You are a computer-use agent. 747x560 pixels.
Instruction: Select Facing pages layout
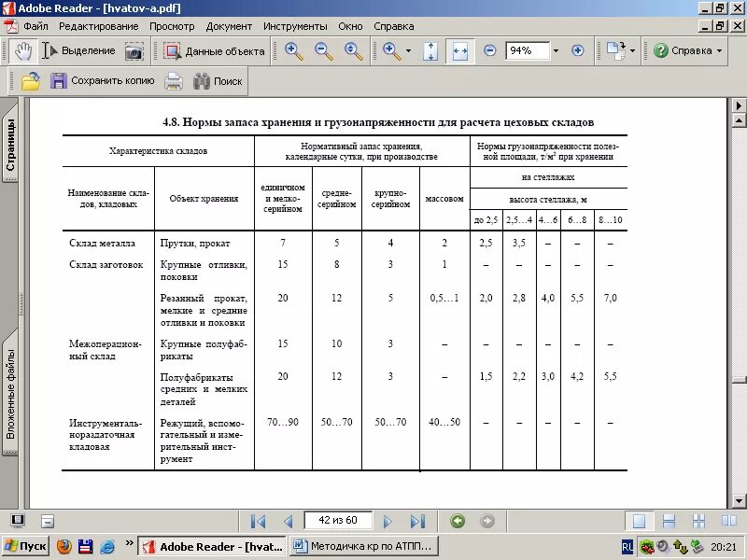coord(728,521)
